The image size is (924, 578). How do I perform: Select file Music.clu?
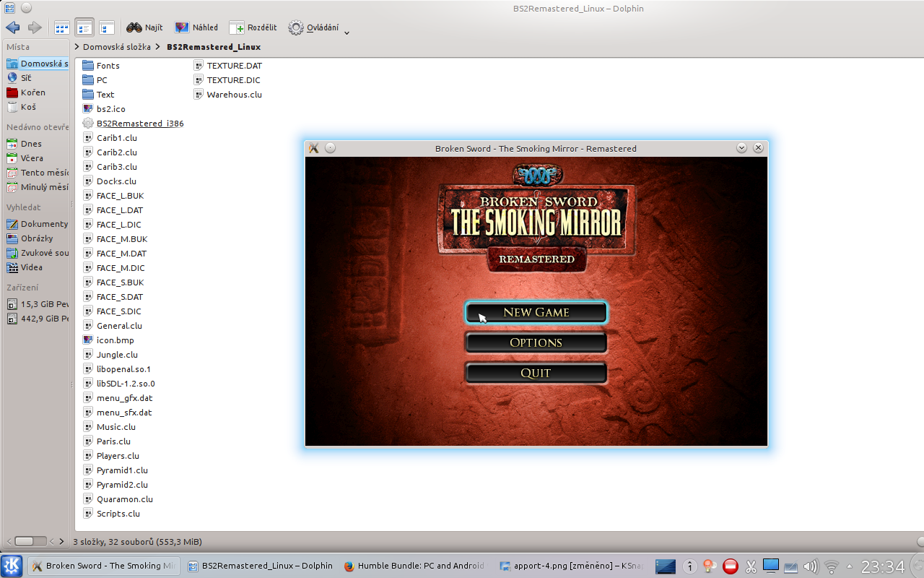coord(109,427)
